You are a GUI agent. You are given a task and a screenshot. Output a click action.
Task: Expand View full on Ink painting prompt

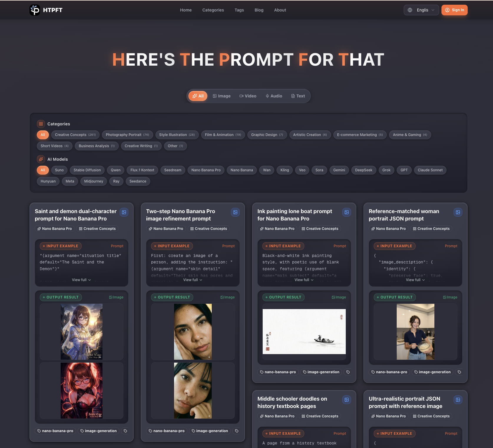coord(304,280)
